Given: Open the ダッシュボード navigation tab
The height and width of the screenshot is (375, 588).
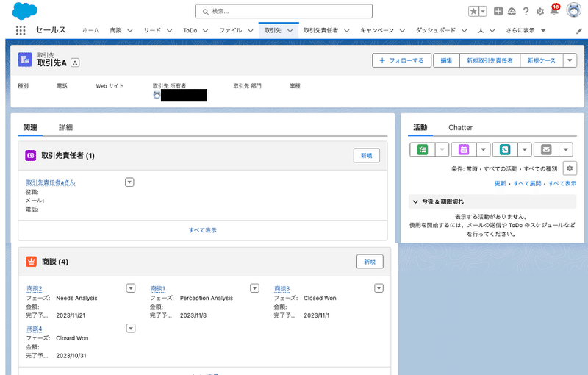Looking at the screenshot, I should (436, 30).
